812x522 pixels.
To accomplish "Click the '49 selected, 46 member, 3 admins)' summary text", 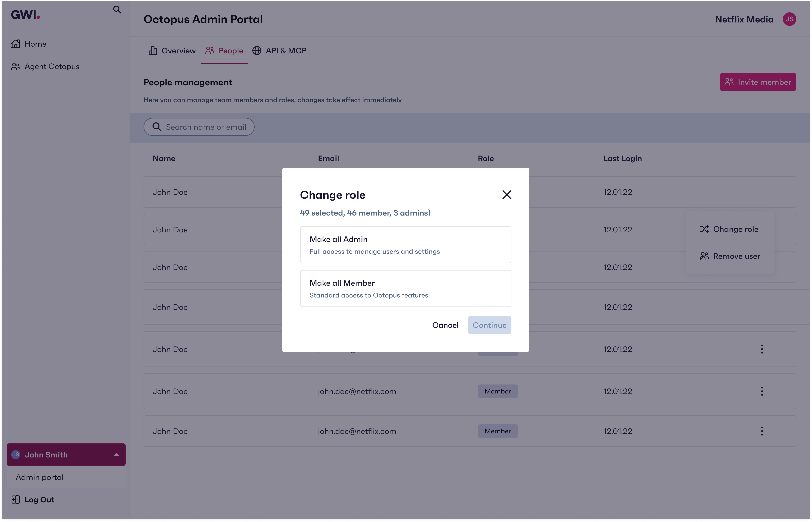I will point(365,213).
